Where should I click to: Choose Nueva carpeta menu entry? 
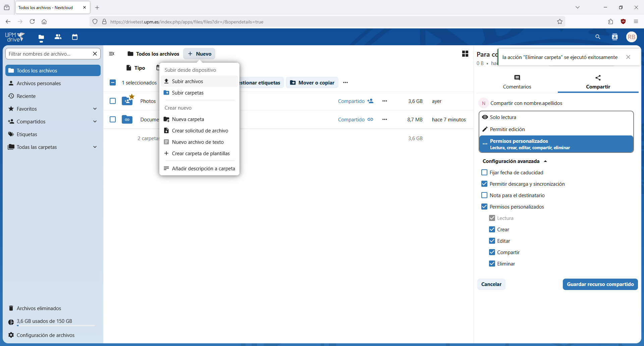(x=199, y=119)
